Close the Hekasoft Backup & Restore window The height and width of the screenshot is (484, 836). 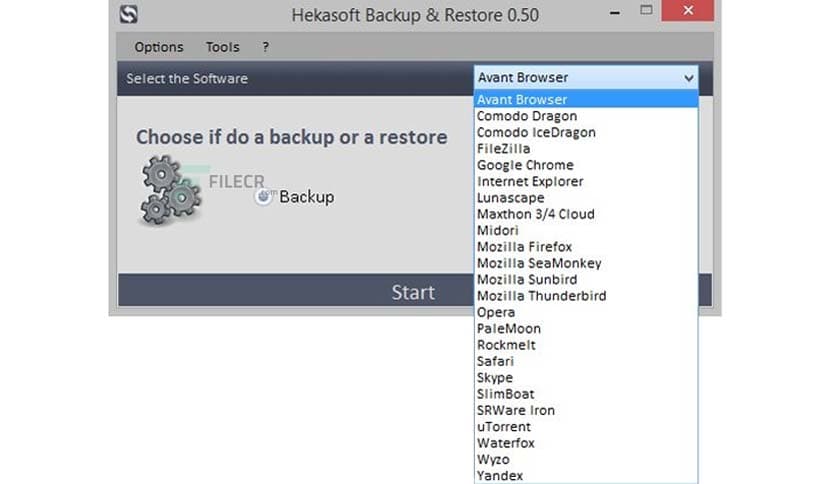click(688, 10)
